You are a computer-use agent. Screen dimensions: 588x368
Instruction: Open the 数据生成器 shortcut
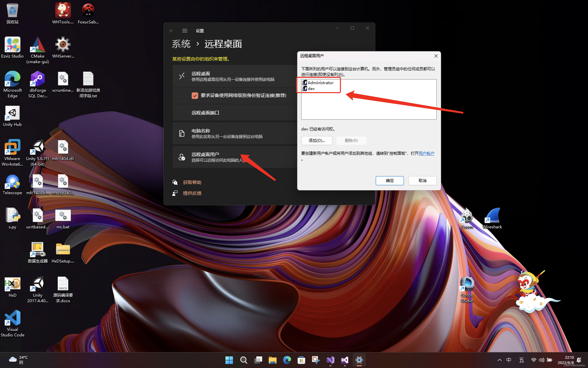(38, 253)
